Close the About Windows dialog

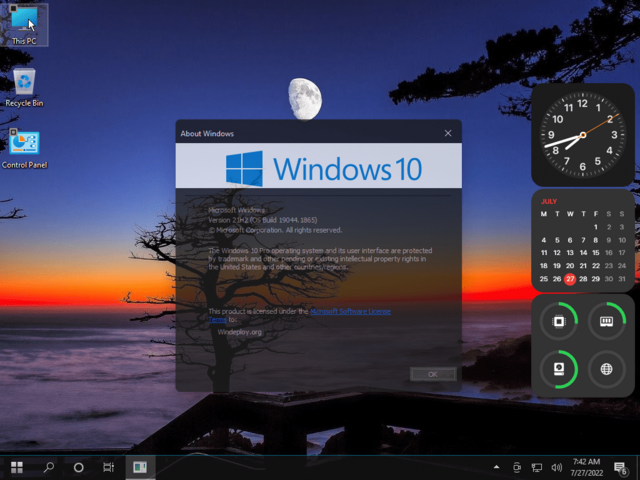coord(448,133)
